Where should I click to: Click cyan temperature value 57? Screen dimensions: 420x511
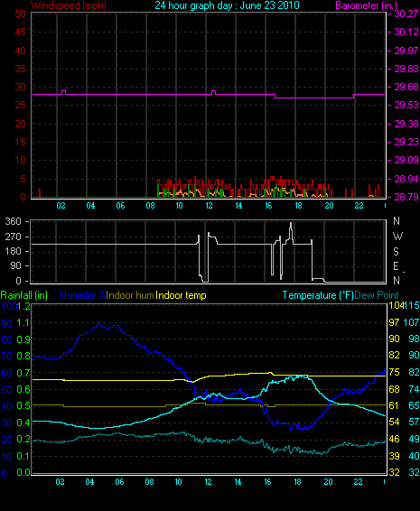(414, 422)
